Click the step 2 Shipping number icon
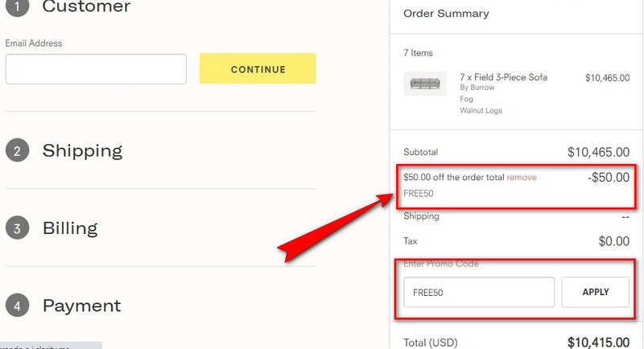The image size is (644, 349). (x=17, y=150)
